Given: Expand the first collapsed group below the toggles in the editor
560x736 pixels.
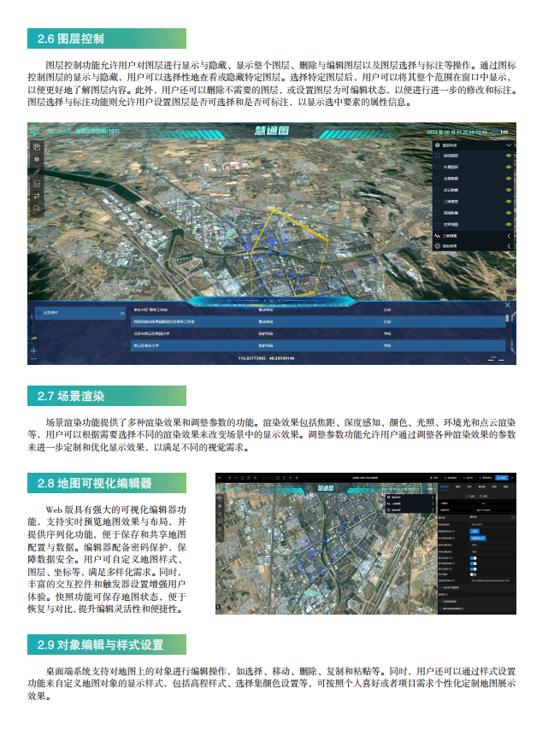Looking at the screenshot, I should tap(476, 587).
